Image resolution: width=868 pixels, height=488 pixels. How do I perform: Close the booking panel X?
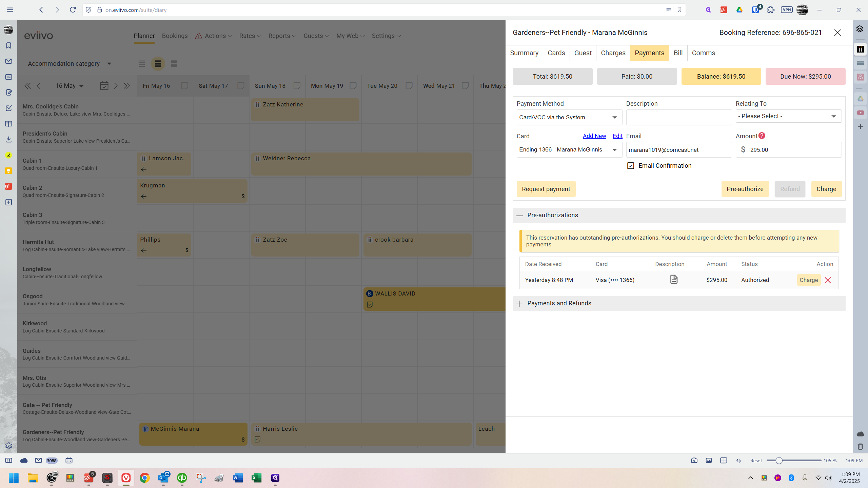[x=837, y=33]
